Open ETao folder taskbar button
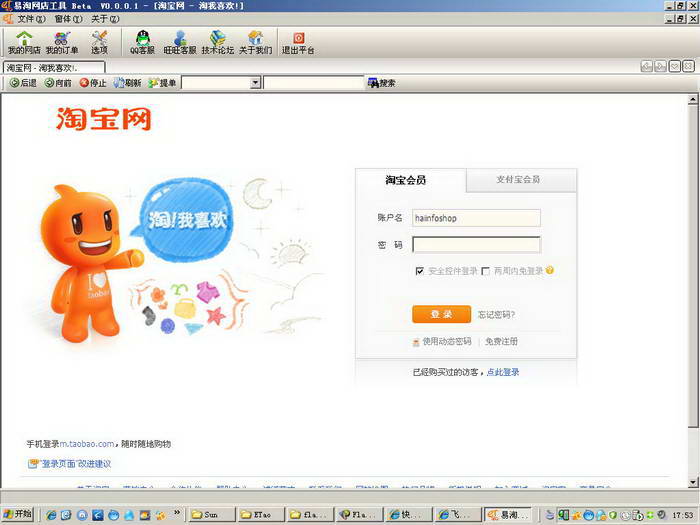 [x=261, y=515]
